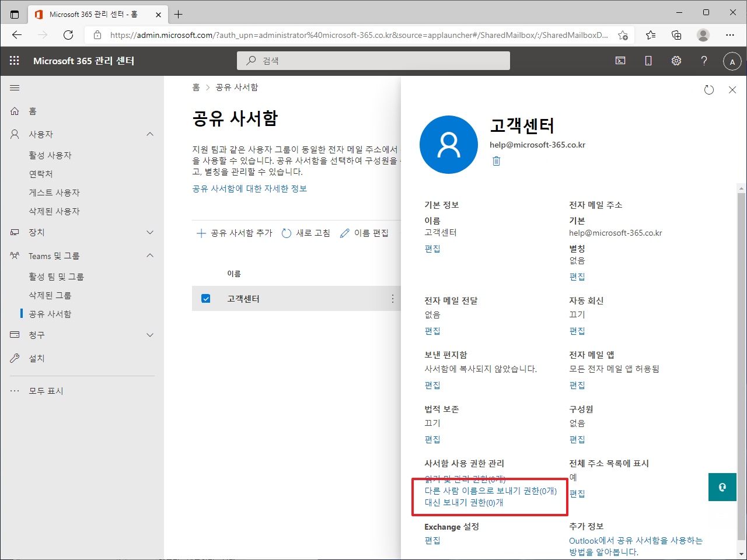Screen dimensions: 747x560
Task: Click the 홈 home icon in sidebar
Action: 15,111
